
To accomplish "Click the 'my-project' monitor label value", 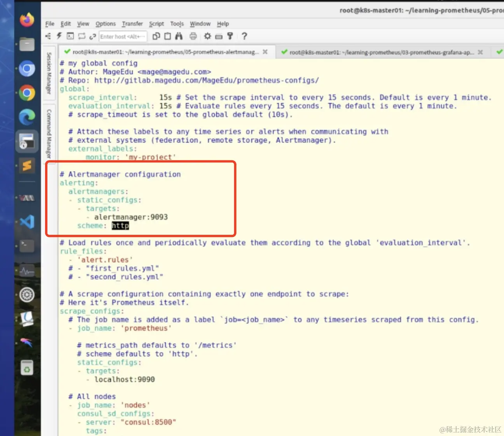I will (x=150, y=157).
